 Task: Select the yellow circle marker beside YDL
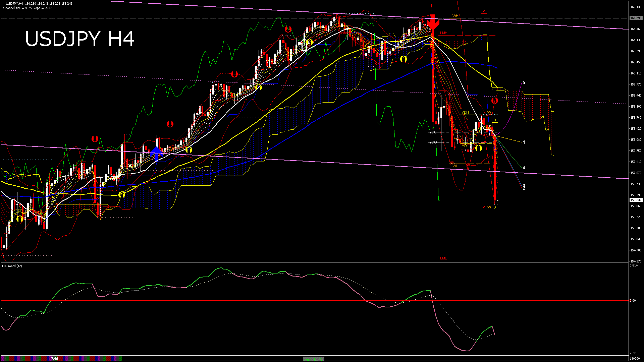[x=478, y=147]
